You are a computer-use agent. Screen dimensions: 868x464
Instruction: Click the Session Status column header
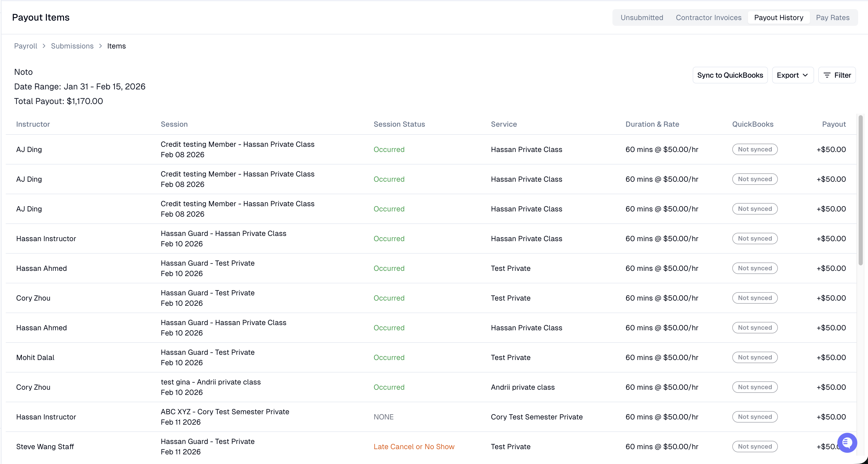click(x=399, y=124)
